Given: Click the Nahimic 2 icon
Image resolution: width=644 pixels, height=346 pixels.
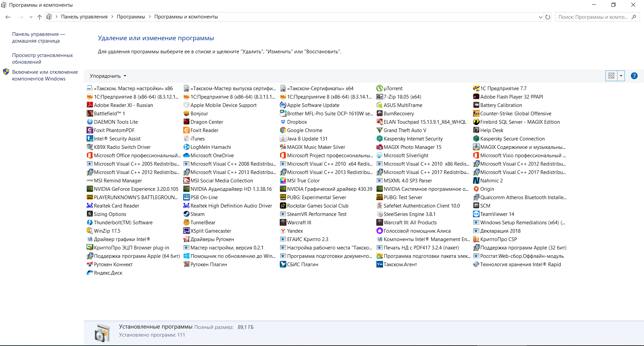Looking at the screenshot, I should coord(476,181).
